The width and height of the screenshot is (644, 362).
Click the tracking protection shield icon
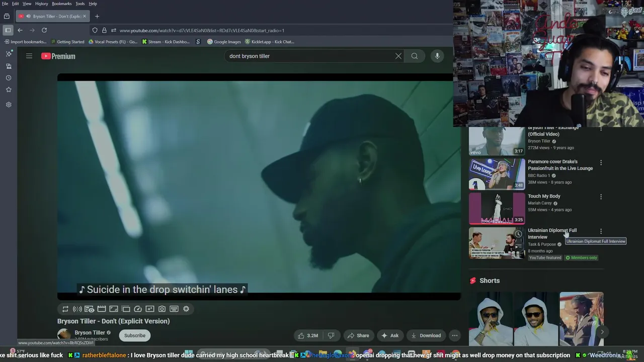[95, 30]
